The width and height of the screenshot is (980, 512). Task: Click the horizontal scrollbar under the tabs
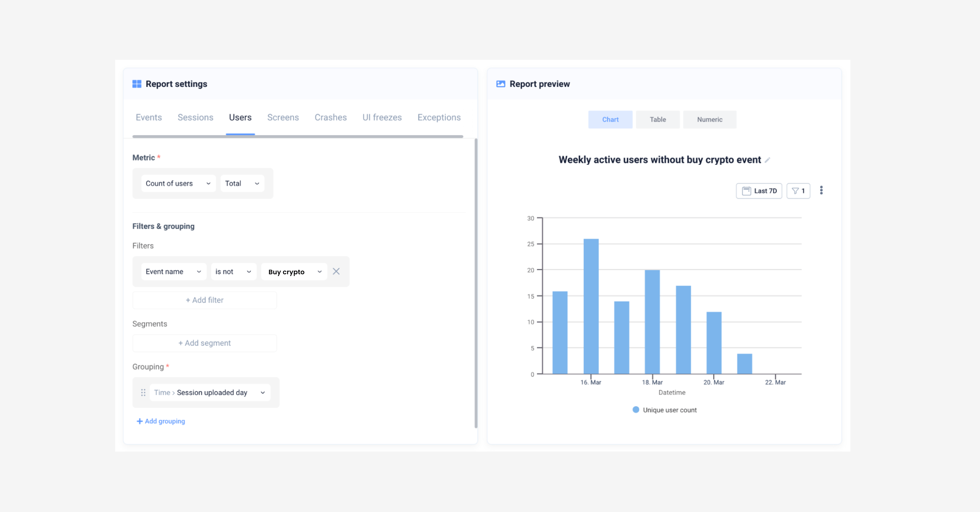pyautogui.click(x=297, y=136)
